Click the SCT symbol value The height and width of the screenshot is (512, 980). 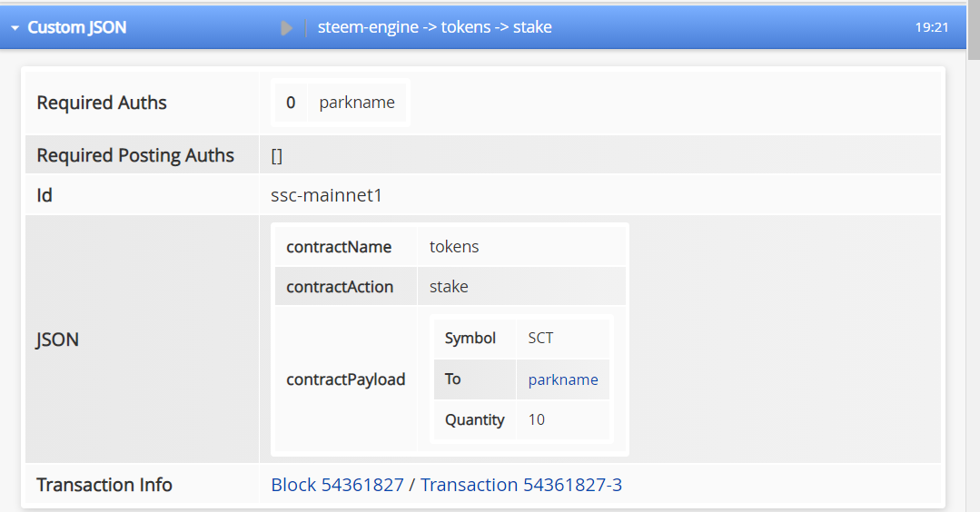point(540,339)
